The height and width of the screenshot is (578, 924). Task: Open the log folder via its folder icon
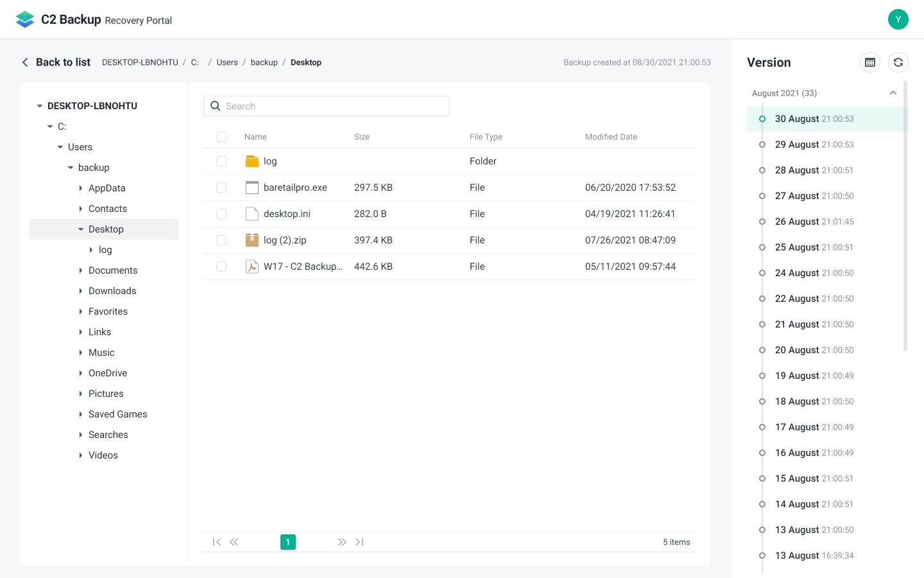click(x=252, y=161)
